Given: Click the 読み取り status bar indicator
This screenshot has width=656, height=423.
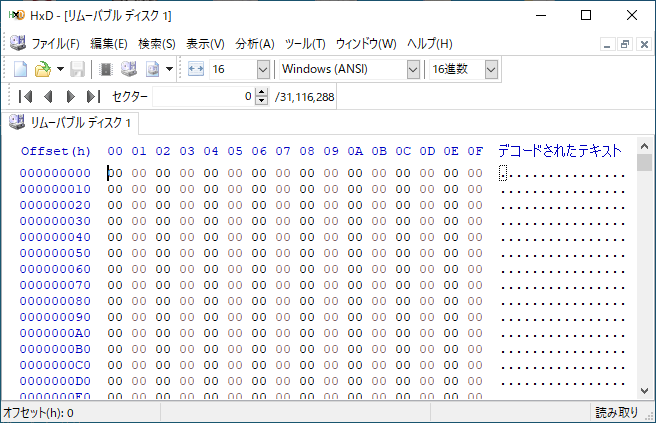Looking at the screenshot, I should (616, 413).
